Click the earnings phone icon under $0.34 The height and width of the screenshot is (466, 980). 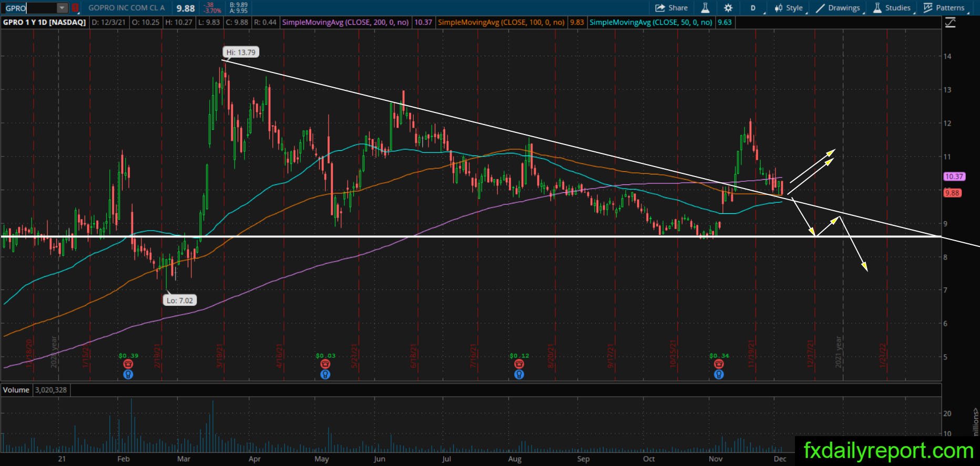719,364
